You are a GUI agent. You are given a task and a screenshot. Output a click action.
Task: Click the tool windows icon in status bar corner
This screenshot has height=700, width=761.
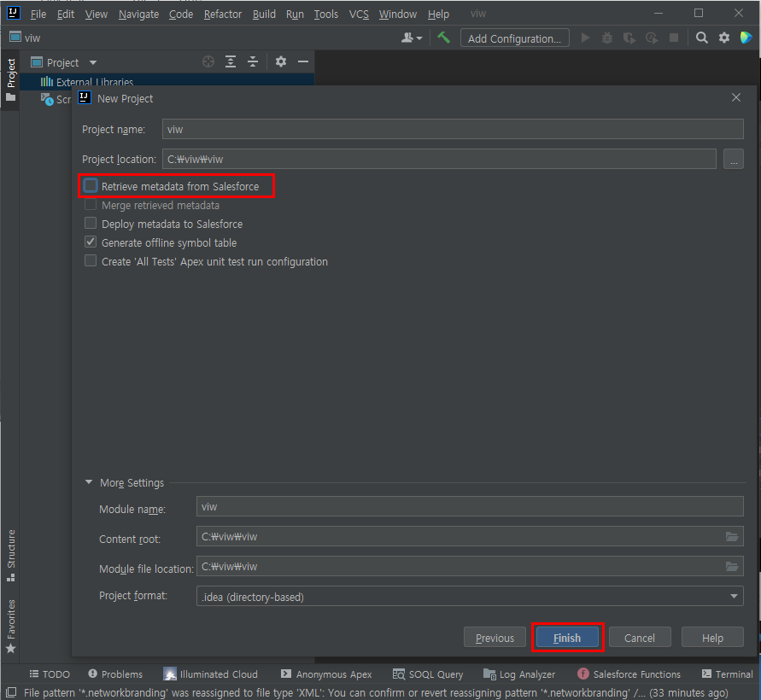click(11, 692)
